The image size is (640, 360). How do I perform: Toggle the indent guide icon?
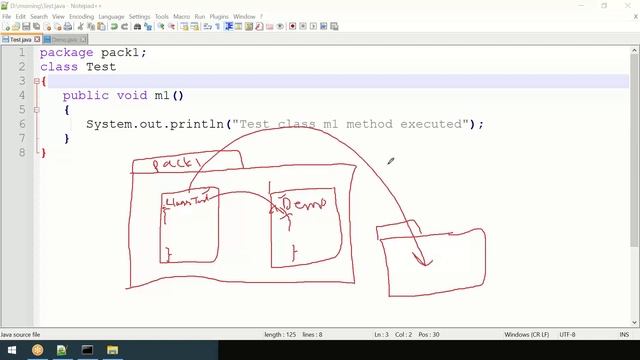[x=229, y=27]
